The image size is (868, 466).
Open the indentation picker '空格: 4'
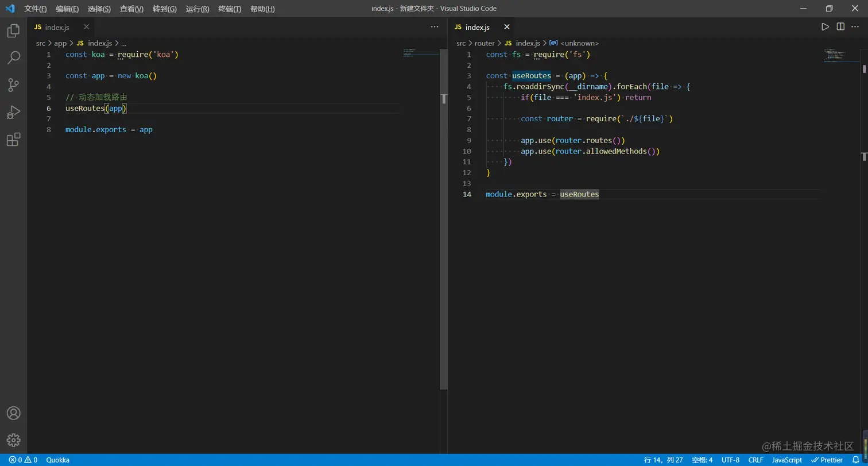pyautogui.click(x=702, y=460)
